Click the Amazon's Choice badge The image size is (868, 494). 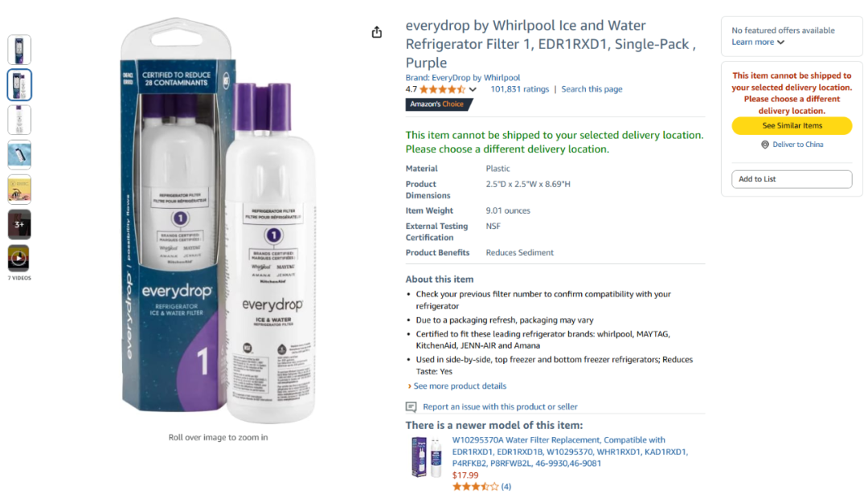coord(439,104)
